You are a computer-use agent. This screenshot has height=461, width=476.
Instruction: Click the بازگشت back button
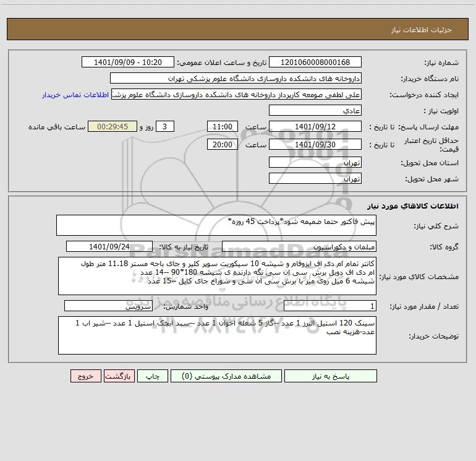[x=119, y=376]
